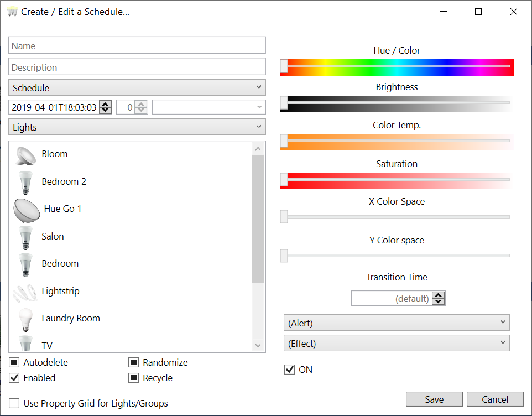Click the Transition Time default field

pyautogui.click(x=392, y=298)
